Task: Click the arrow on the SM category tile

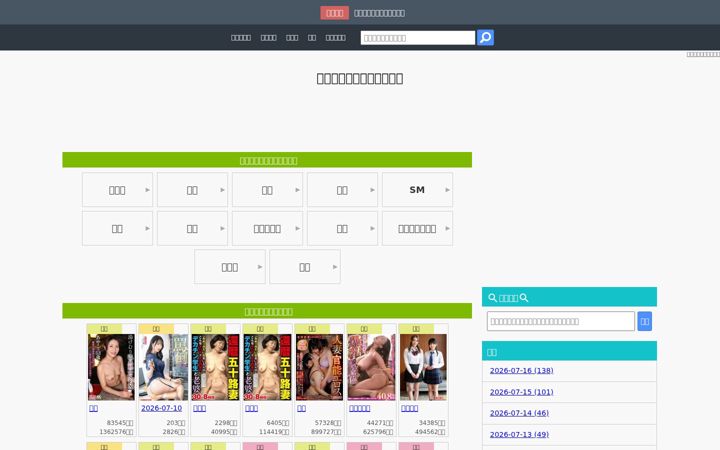Action: 447,190
